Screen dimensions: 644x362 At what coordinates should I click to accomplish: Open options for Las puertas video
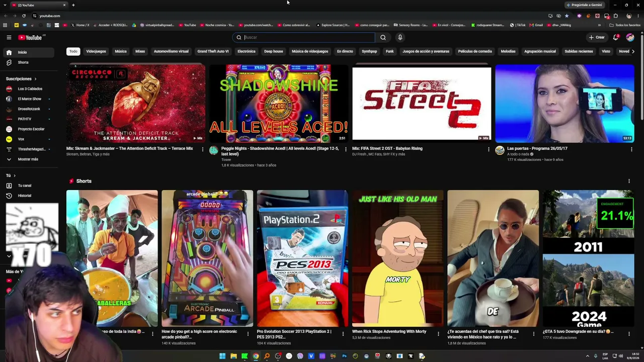(x=631, y=149)
